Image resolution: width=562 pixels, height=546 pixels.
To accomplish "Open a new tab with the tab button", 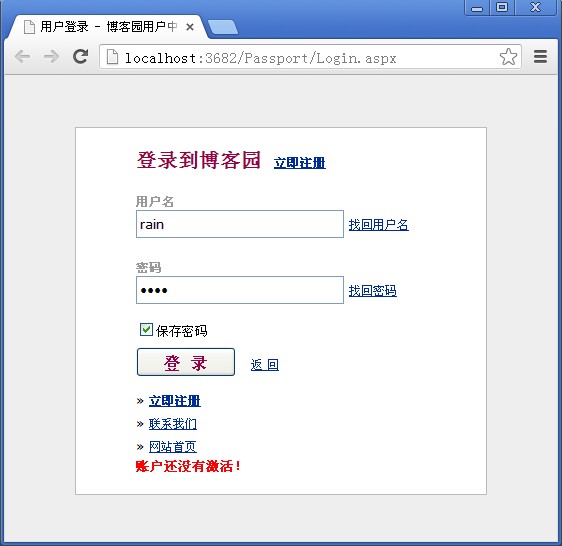I will pyautogui.click(x=223, y=28).
